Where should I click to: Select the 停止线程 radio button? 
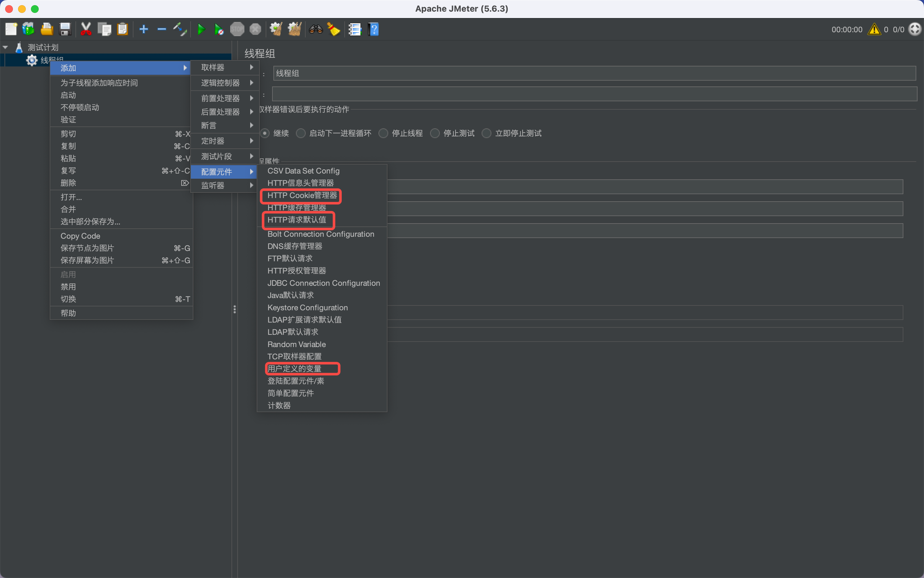[383, 133]
